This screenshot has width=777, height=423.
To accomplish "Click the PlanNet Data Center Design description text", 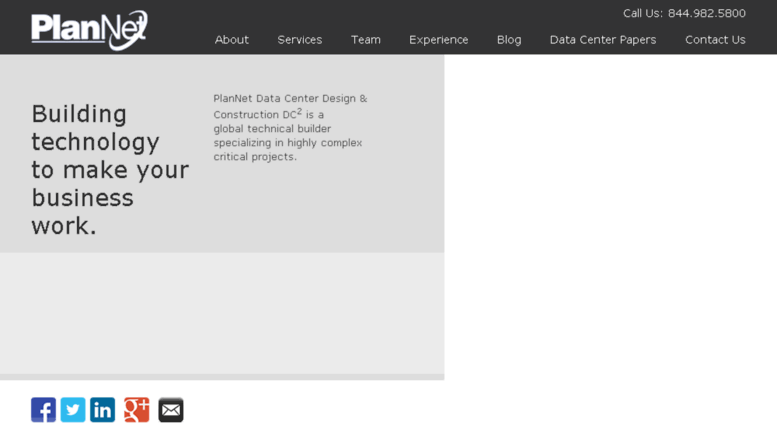I will pos(290,127).
